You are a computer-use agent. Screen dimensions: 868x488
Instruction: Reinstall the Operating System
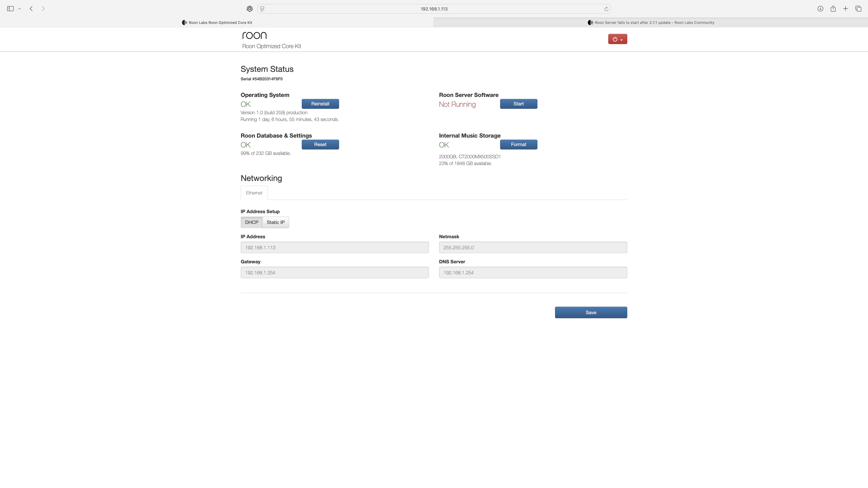pyautogui.click(x=320, y=104)
